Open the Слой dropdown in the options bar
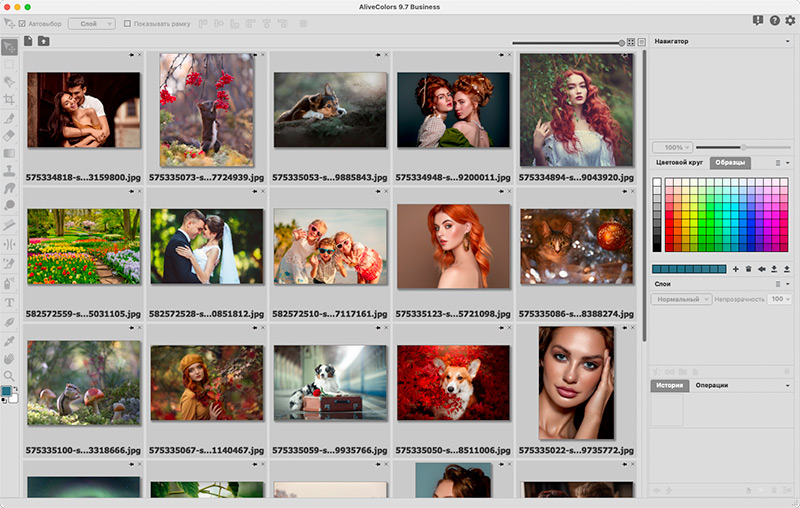 (x=92, y=23)
